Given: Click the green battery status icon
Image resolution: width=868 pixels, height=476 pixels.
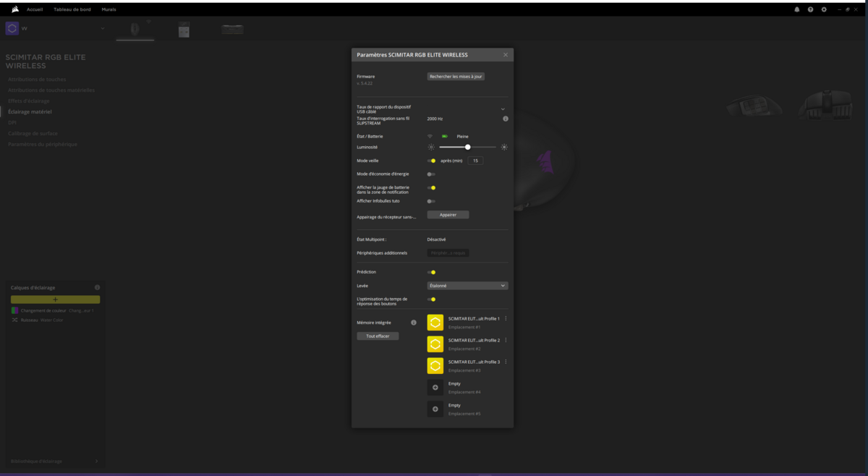Looking at the screenshot, I should (445, 136).
